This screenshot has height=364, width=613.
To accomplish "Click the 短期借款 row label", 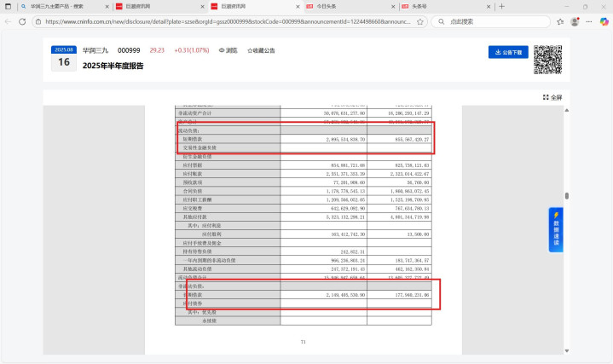I will [x=193, y=139].
